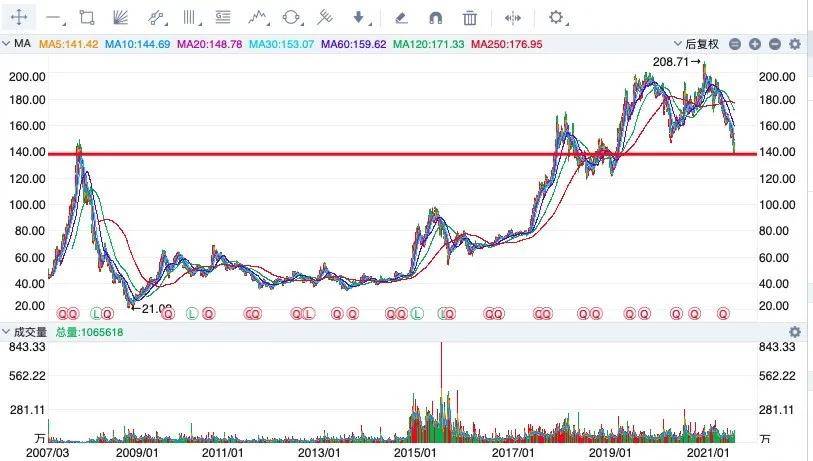
Task: Click the 2011/01 date axis label
Action: (x=222, y=452)
